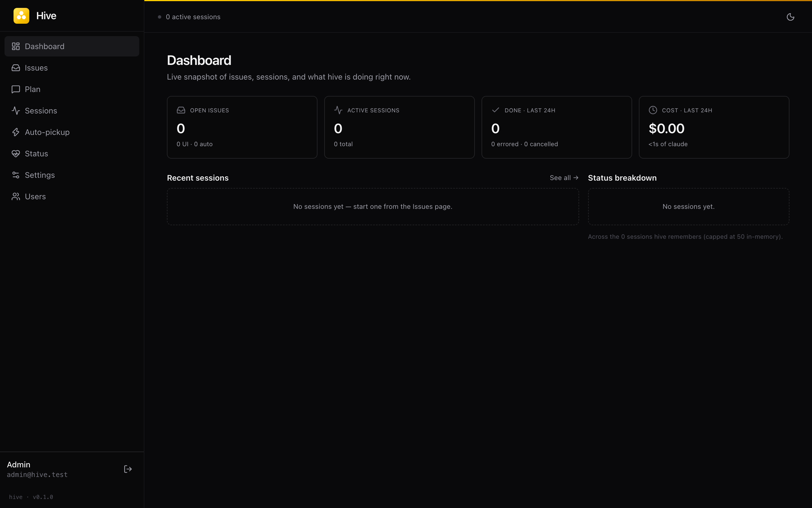Navigate to Sessions in sidebar
812x508 pixels.
coord(72,111)
